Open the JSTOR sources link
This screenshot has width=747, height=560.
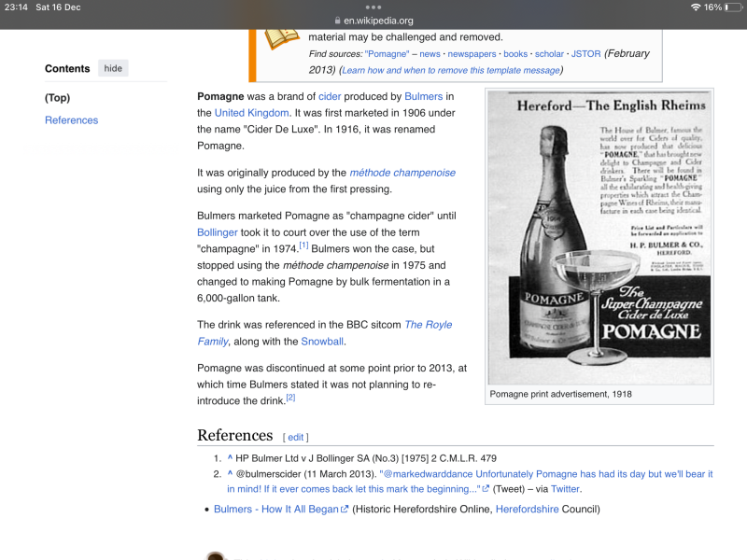585,54
